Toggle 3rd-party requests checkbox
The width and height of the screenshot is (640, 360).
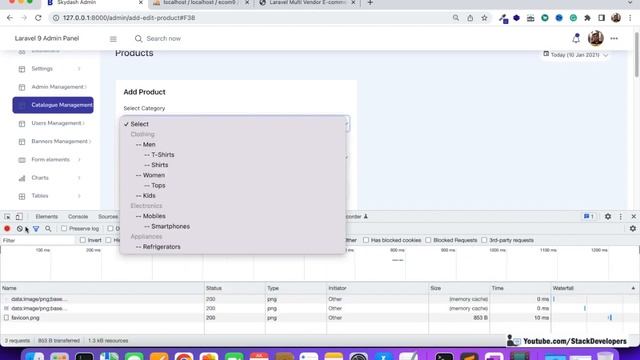click(484, 240)
